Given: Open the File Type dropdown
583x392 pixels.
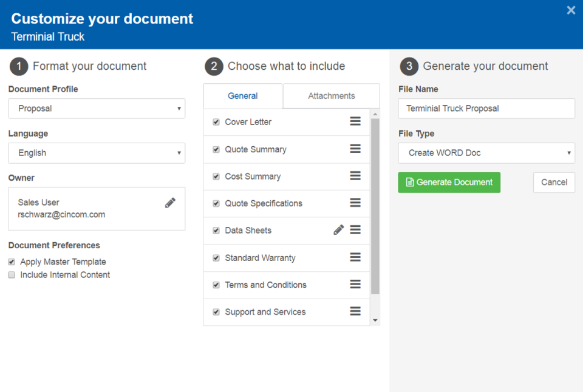Looking at the screenshot, I should pos(486,153).
